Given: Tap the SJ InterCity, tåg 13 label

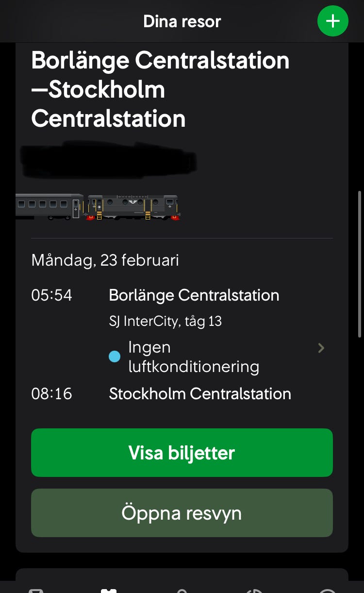Looking at the screenshot, I should point(165,321).
